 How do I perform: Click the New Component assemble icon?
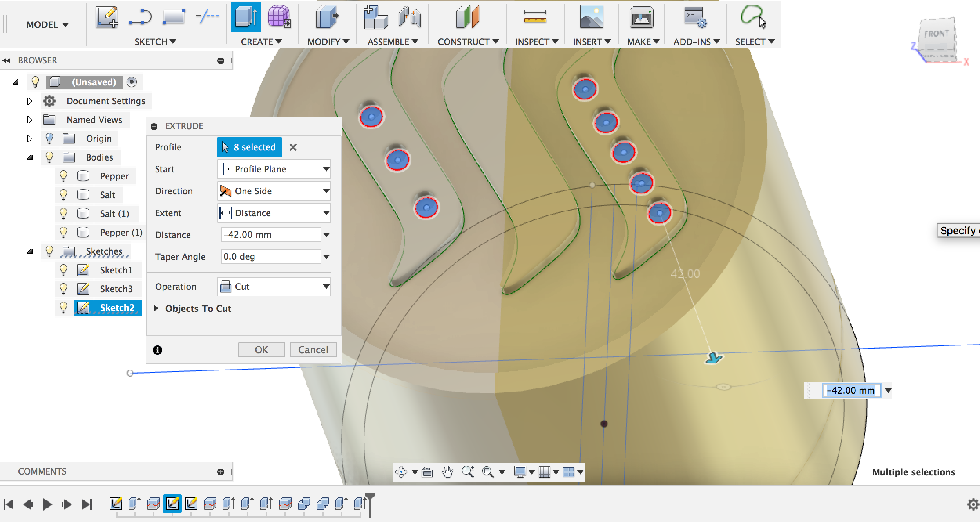pyautogui.click(x=375, y=17)
